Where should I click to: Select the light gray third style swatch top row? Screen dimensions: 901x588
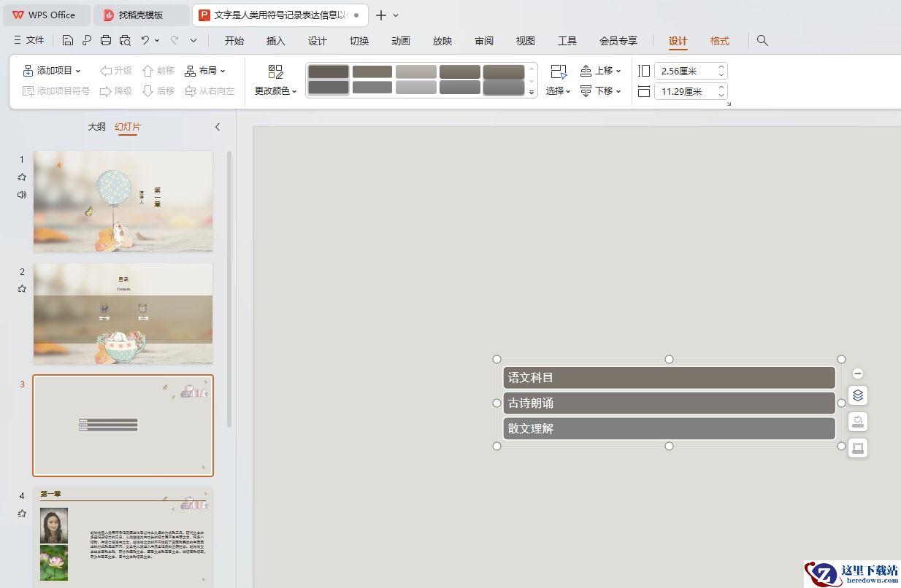416,71
